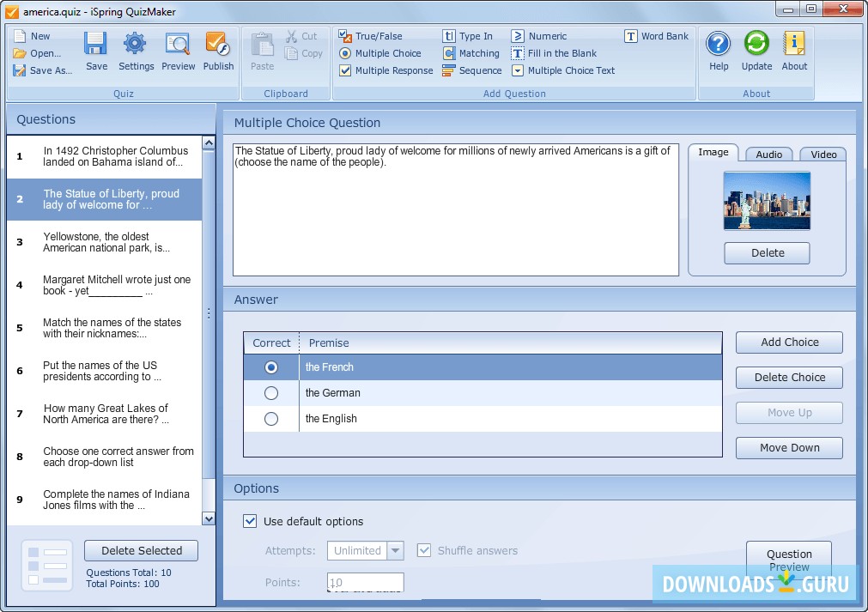
Task: Click Delete Selected button
Action: (x=141, y=550)
